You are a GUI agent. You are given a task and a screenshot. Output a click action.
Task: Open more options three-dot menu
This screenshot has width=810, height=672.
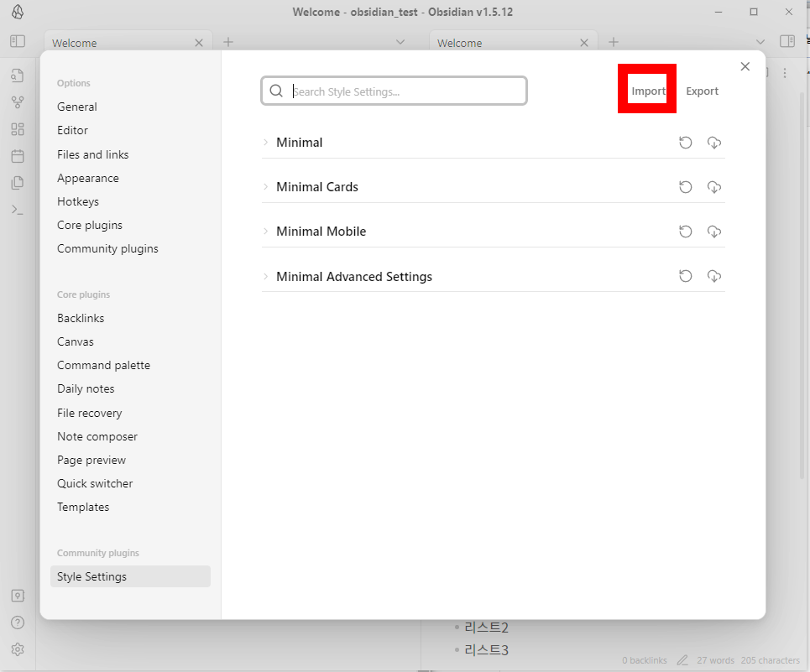click(785, 73)
